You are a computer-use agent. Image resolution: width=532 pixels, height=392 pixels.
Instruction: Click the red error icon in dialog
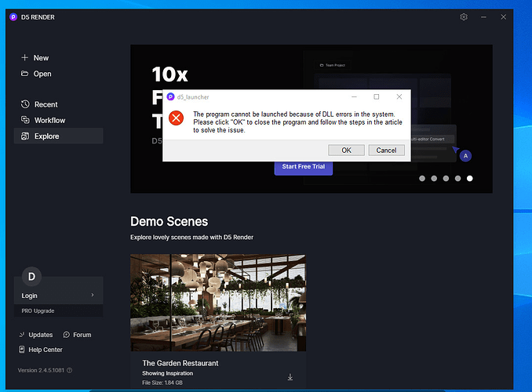pyautogui.click(x=176, y=118)
